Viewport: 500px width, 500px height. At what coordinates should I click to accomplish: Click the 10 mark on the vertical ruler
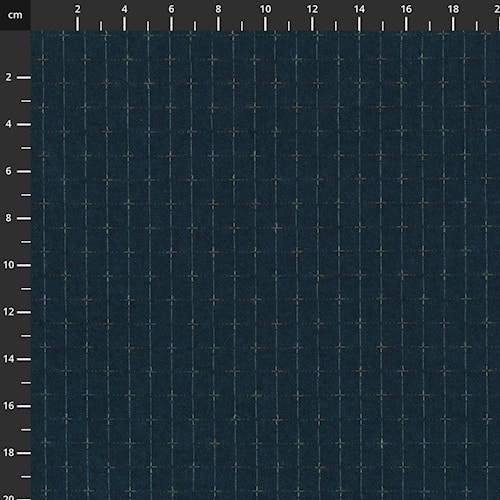tap(9, 265)
